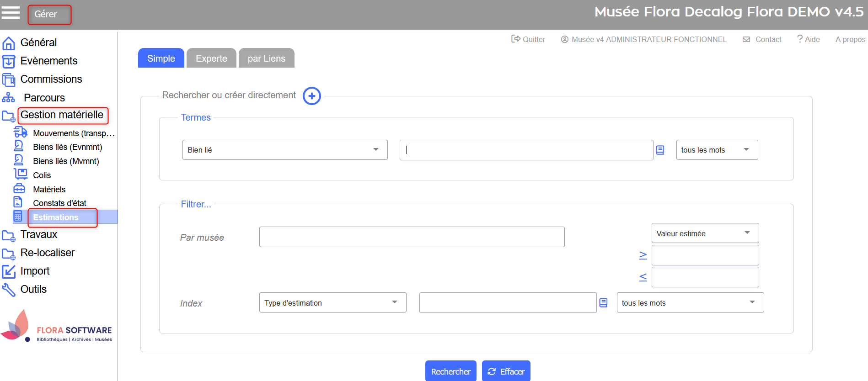This screenshot has width=868, height=381.
Task: Open the index list icon beside Type d'estimation field
Action: [x=603, y=302]
